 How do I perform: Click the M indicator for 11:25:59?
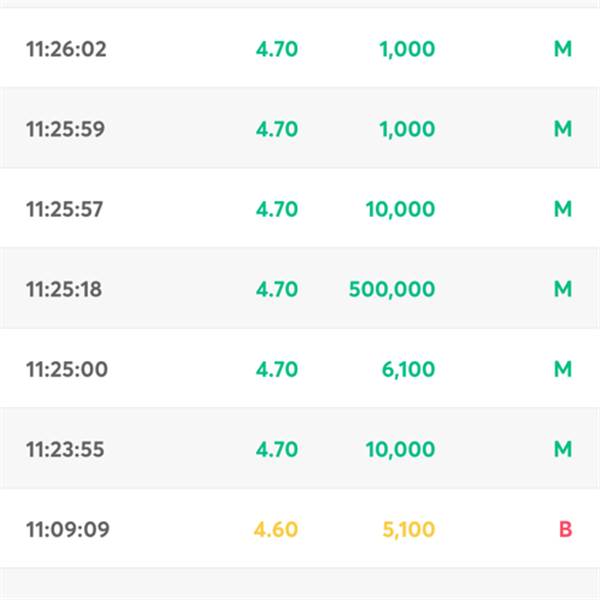click(x=563, y=129)
